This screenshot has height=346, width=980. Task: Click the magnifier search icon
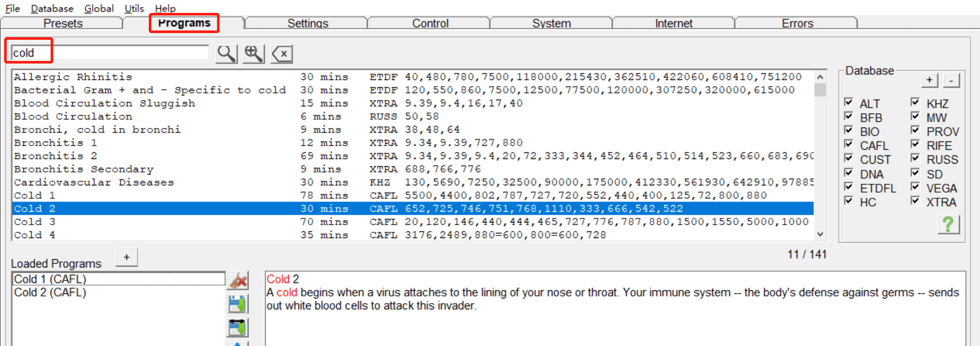pos(226,54)
